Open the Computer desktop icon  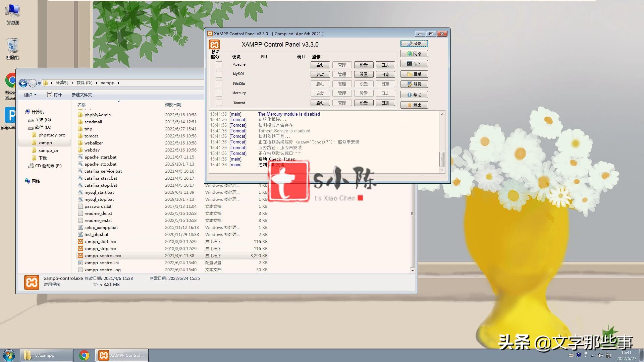[x=12, y=14]
